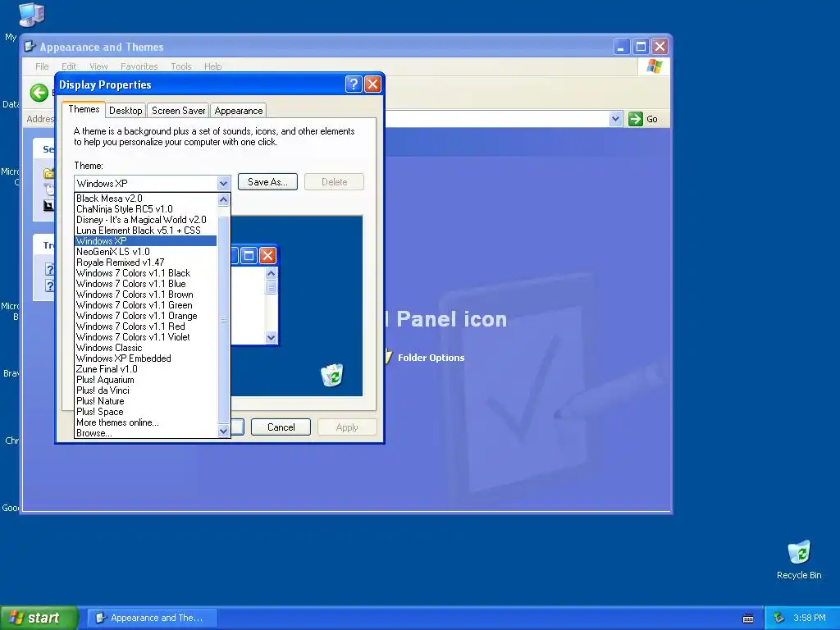Expand the address bar dropdown arrow
Viewport: 840px width, 630px height.
click(615, 119)
